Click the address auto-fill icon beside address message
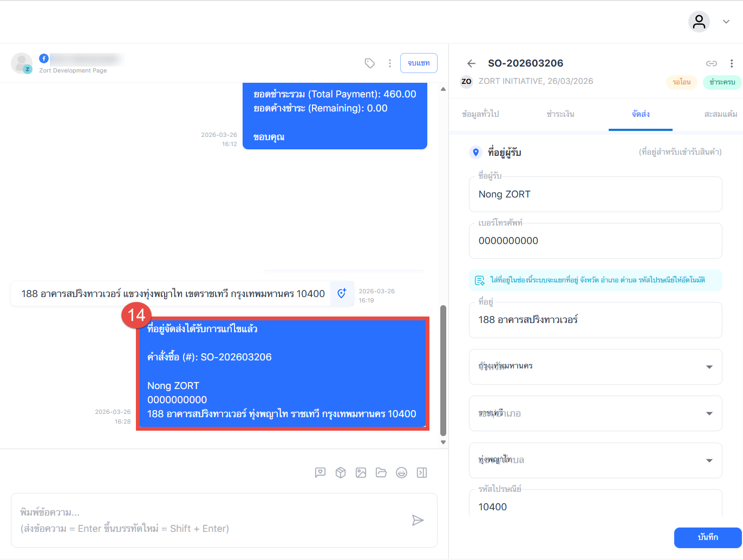 [342, 293]
